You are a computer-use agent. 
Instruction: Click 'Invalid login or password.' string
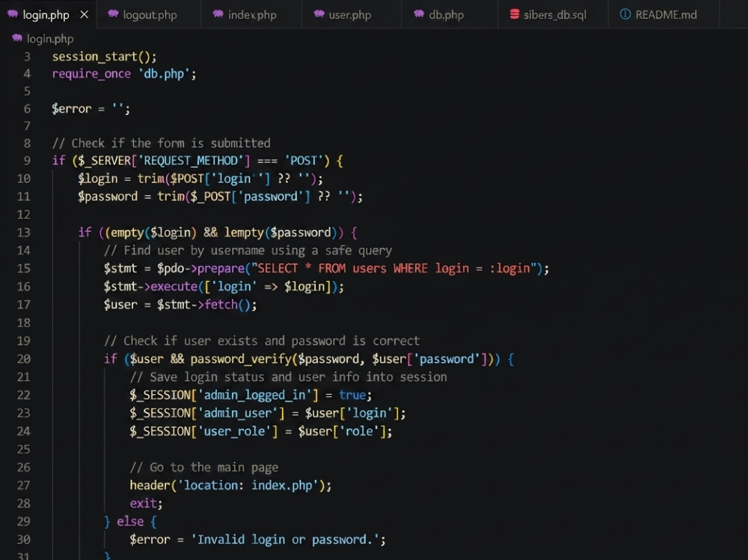[x=285, y=540]
